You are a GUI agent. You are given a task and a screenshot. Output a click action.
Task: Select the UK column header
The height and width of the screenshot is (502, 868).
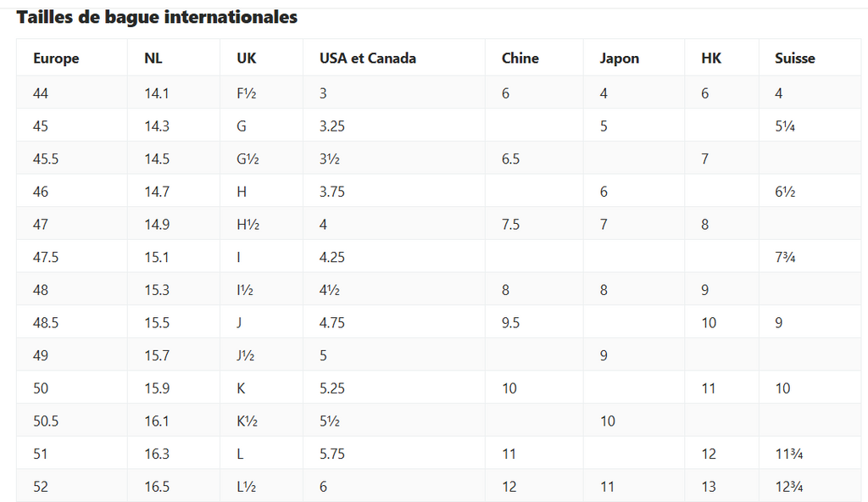point(247,59)
